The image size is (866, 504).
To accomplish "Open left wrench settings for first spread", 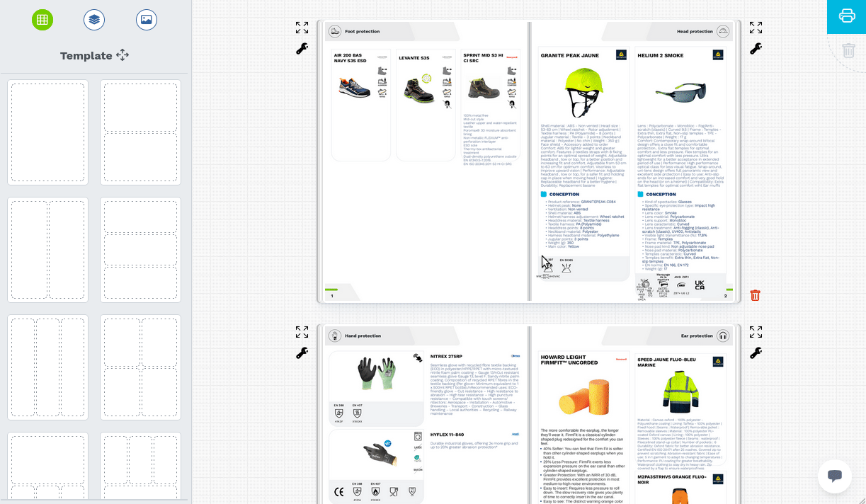I will [302, 49].
